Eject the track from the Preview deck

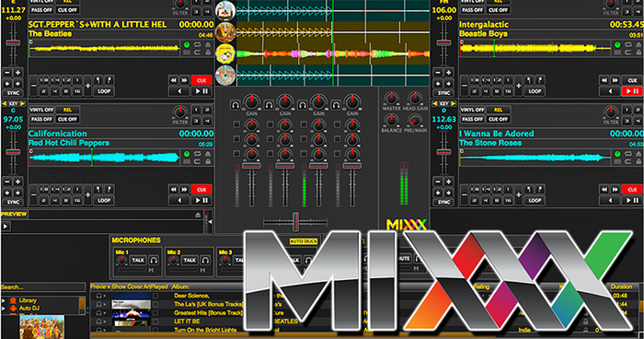(198, 215)
